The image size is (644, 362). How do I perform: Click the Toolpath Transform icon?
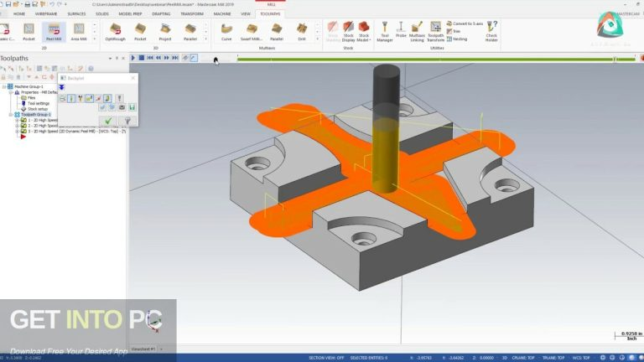point(436,34)
